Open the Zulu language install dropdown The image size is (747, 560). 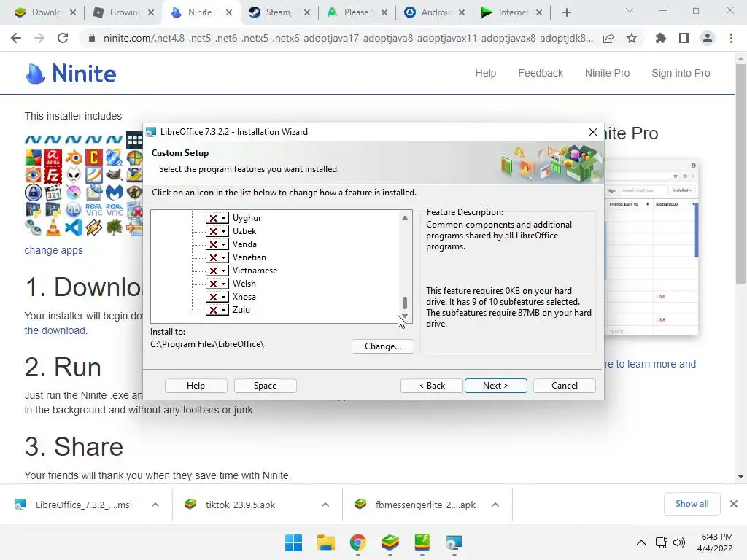(217, 310)
